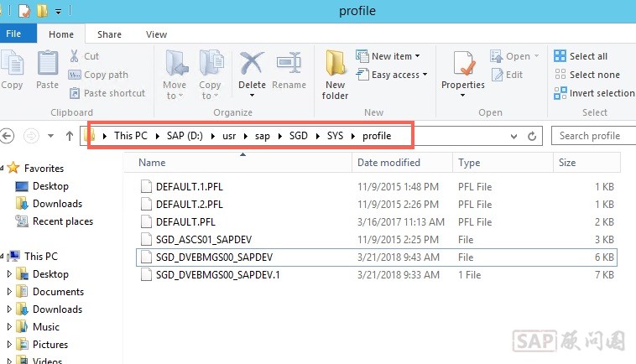Image resolution: width=636 pixels, height=364 pixels.
Task: Open the Copy to button
Action: pos(210,75)
